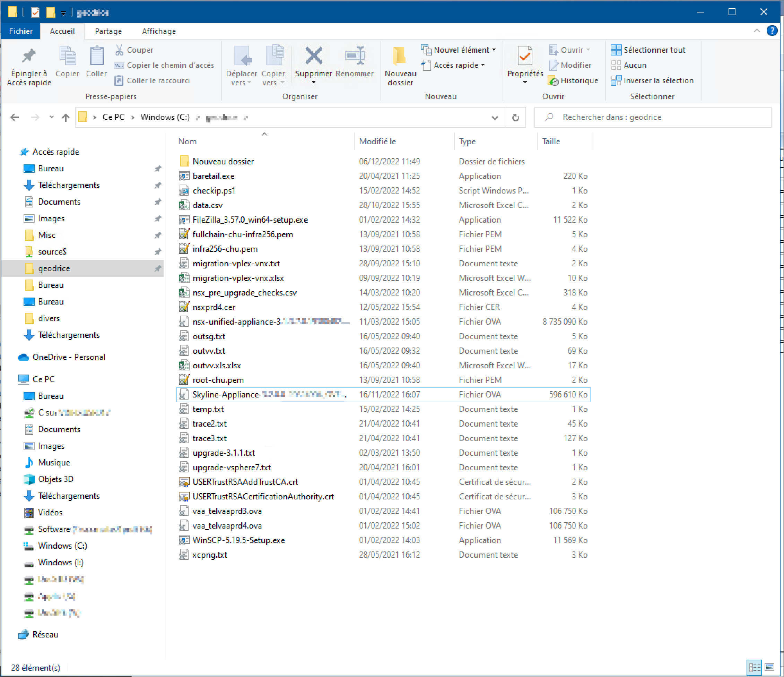
Task: Go up one folder level arrow
Action: (x=66, y=117)
